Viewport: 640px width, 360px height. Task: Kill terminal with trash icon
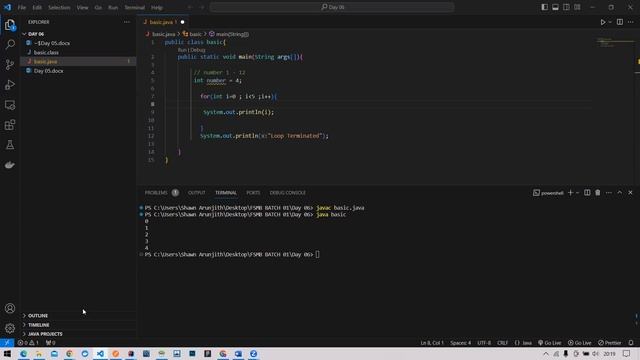(598, 193)
